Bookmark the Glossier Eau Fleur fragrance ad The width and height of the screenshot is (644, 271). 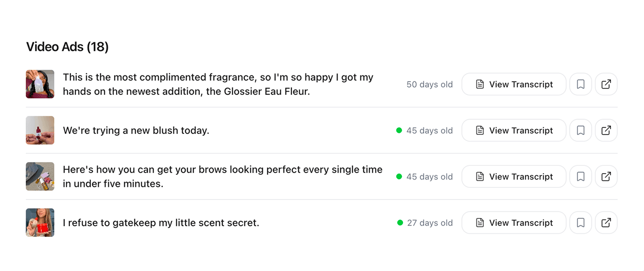click(580, 84)
